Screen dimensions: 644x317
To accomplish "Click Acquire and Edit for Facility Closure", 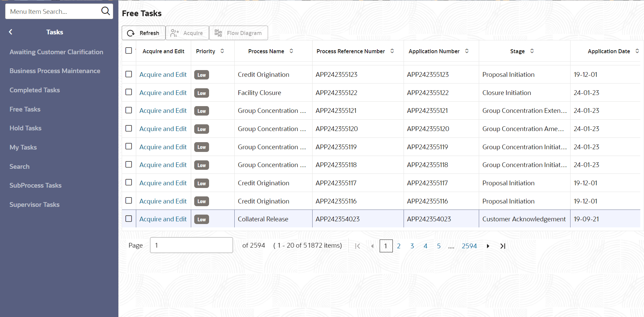I will [x=163, y=93].
